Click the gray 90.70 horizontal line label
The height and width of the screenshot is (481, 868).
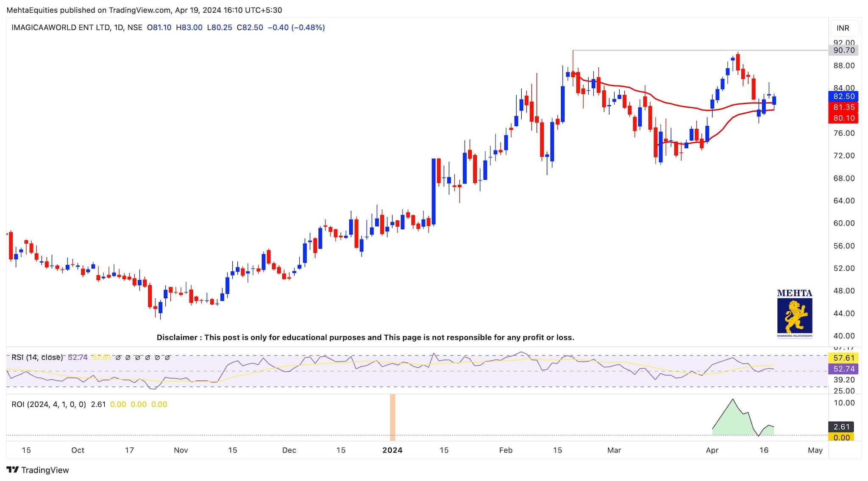[843, 50]
